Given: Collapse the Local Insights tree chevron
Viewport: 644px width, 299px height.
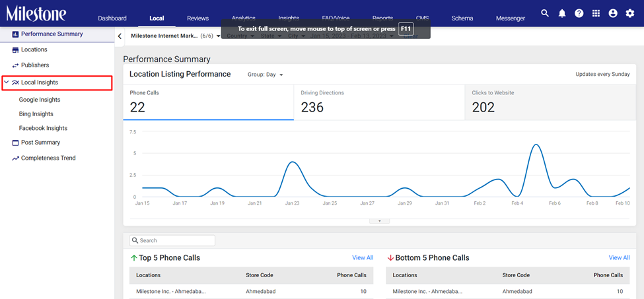Looking at the screenshot, I should 6,83.
